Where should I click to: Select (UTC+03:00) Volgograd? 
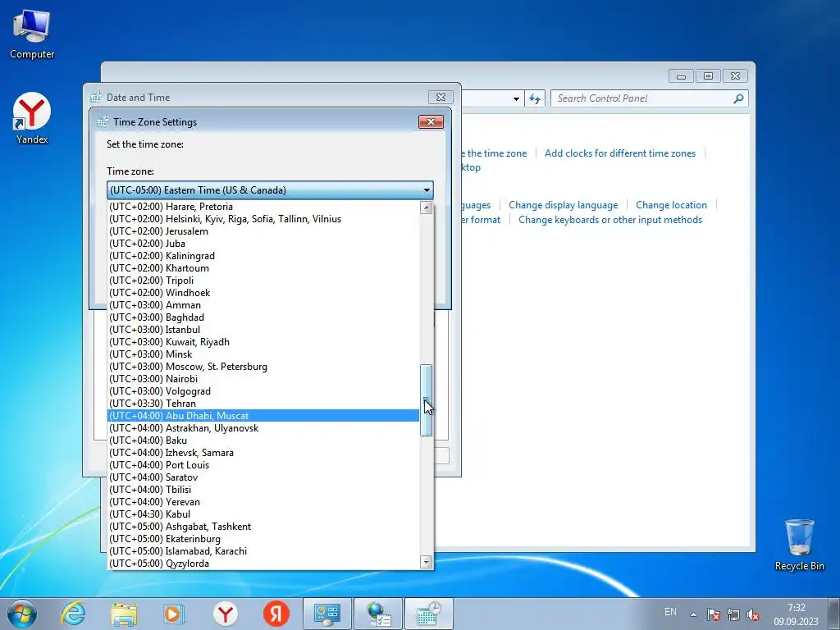click(263, 391)
